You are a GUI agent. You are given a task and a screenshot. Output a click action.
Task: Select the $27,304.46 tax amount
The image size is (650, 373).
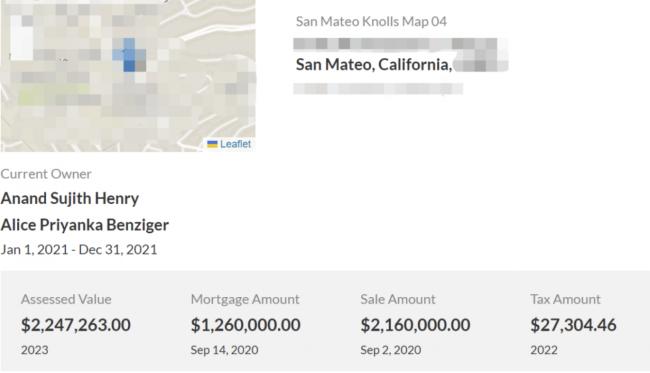point(573,325)
